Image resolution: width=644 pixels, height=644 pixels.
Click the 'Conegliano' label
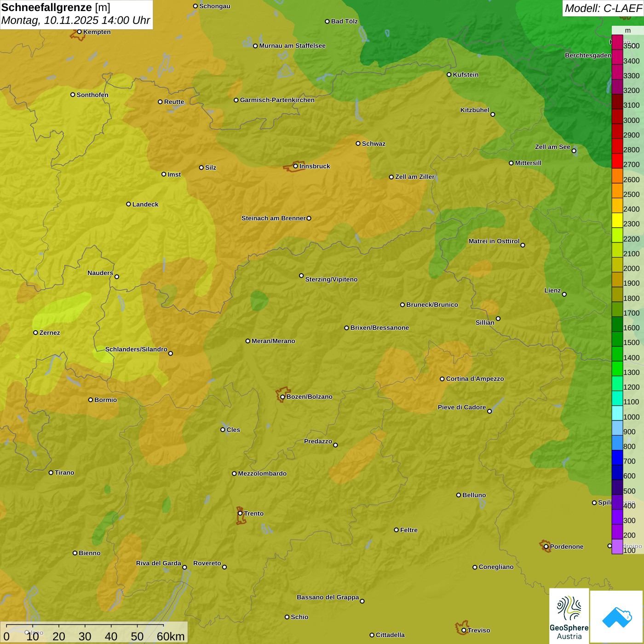[x=496, y=567]
